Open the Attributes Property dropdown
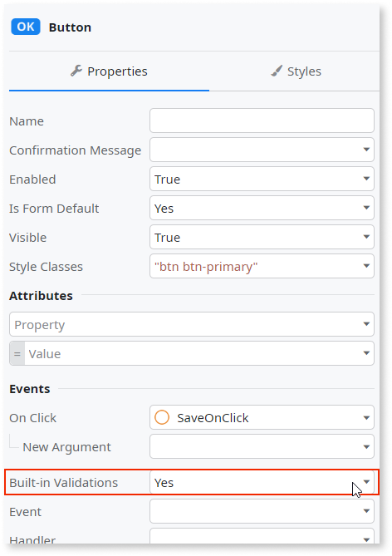This screenshot has width=392, height=556. [x=192, y=324]
